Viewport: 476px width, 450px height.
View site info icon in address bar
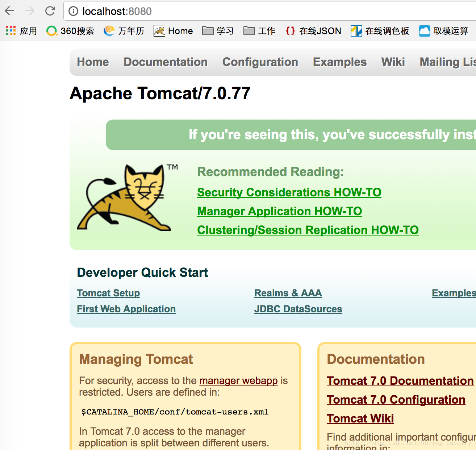pyautogui.click(x=73, y=11)
